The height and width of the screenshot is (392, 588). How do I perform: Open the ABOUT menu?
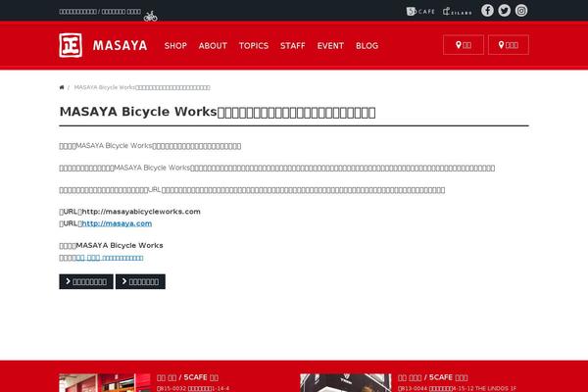(x=213, y=46)
